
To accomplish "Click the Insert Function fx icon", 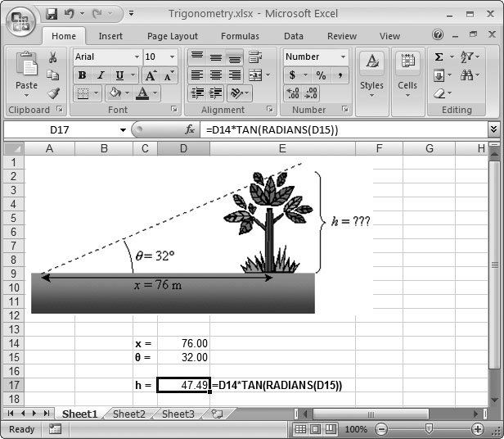I will point(190,129).
